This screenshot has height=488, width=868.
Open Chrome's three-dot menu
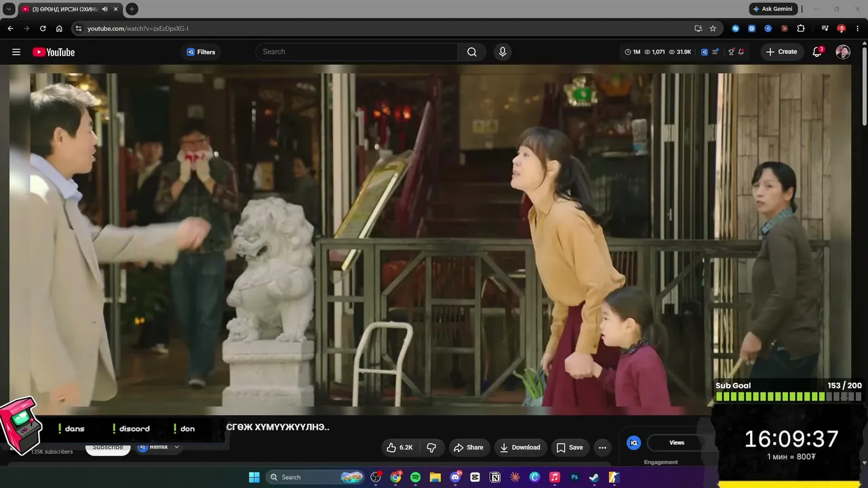coord(857,28)
